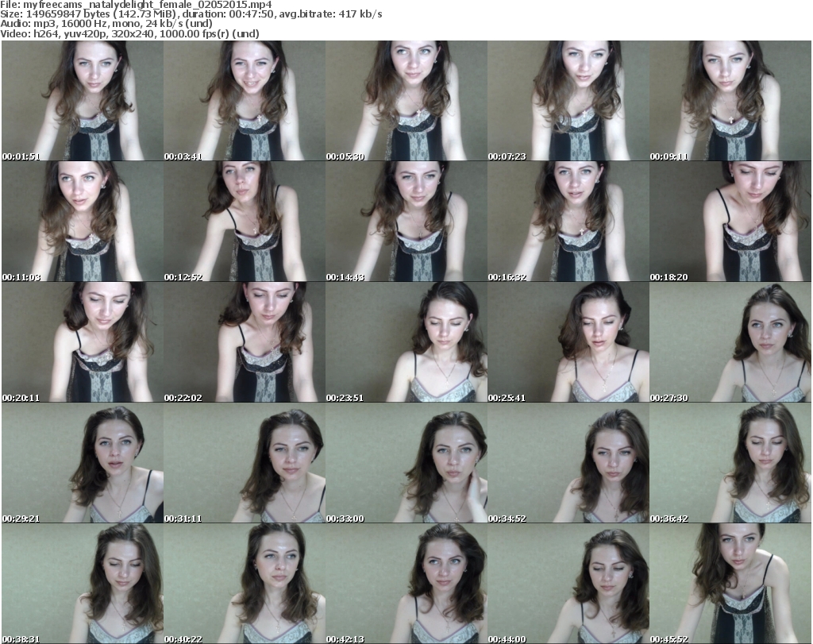Click the 'Video: h264, yuv420p' line
The width and height of the screenshot is (813, 644).
coord(129,33)
